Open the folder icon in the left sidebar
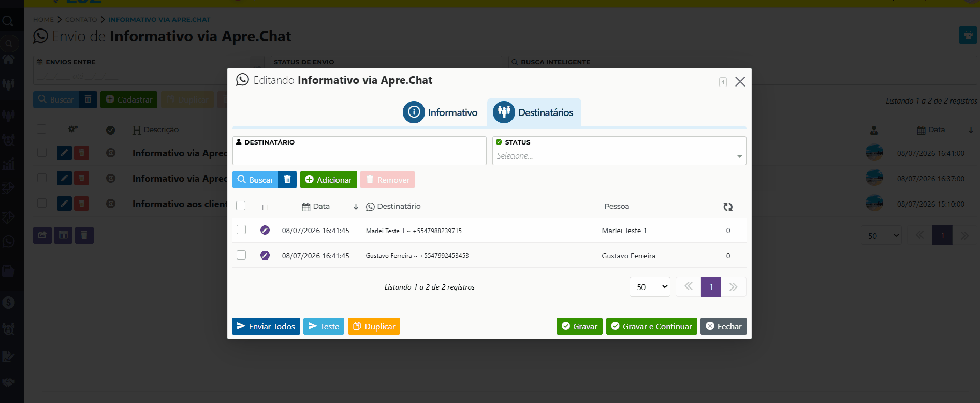This screenshot has width=980, height=403. pyautogui.click(x=8, y=271)
